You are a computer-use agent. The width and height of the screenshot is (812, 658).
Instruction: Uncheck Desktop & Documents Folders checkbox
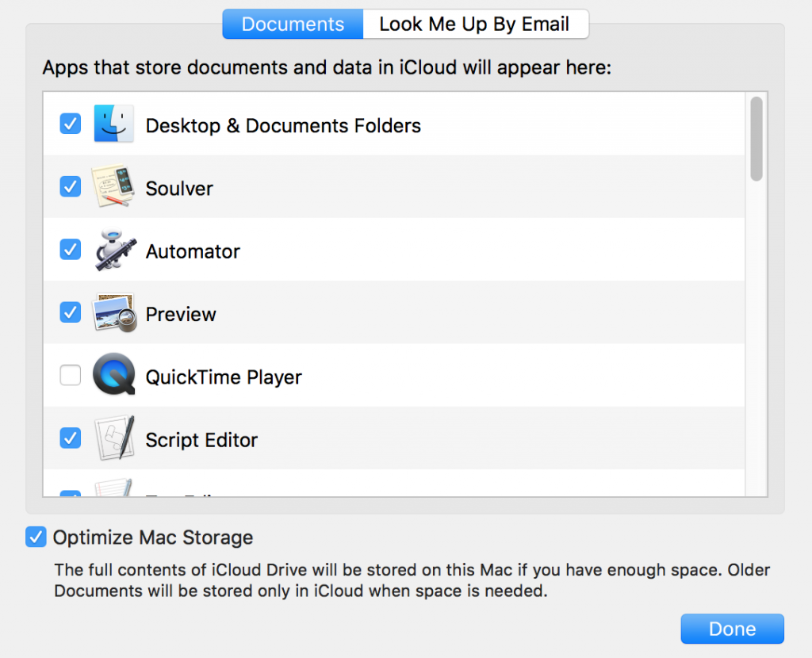tap(71, 124)
